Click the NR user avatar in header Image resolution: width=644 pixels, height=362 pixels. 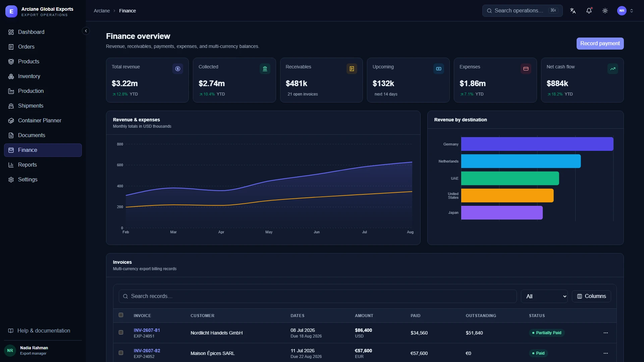[622, 11]
